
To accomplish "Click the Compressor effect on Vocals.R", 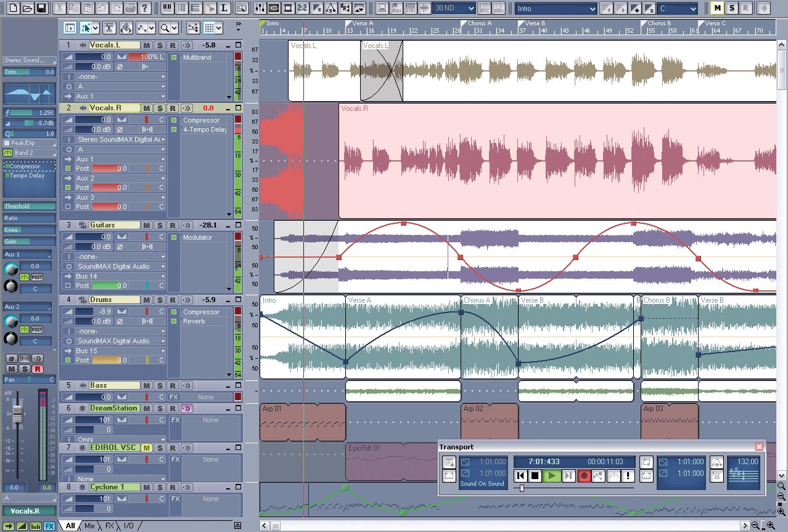I will click(x=201, y=120).
